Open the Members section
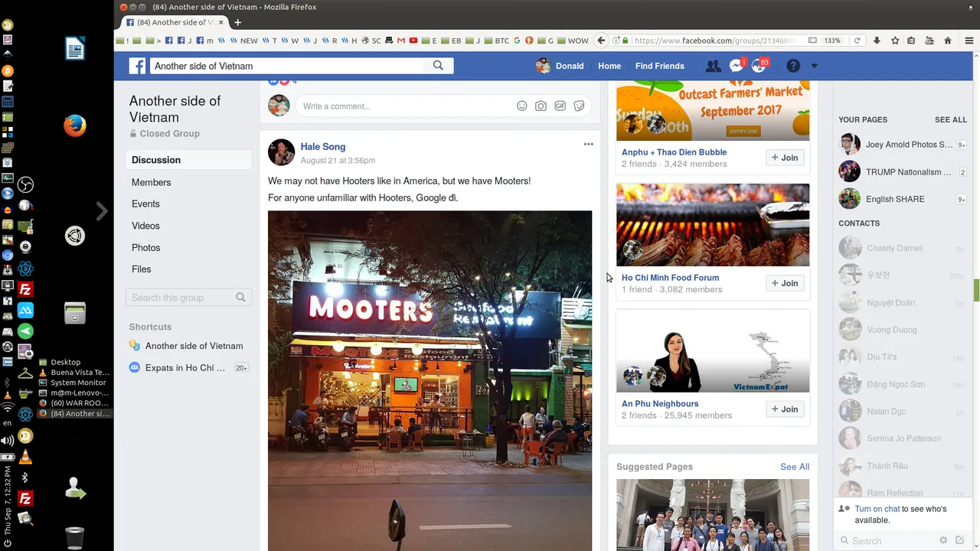 [151, 182]
